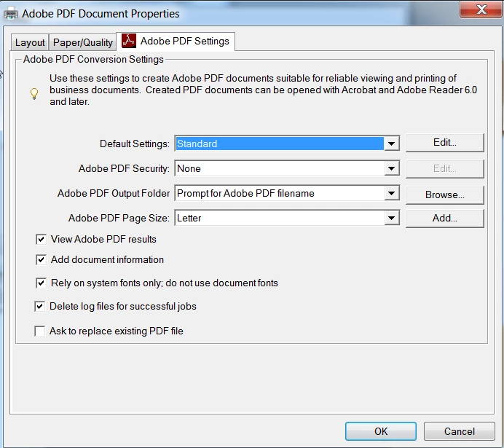Click the Adobe PDF icon on the settings tab
This screenshot has width=504, height=448.
tap(129, 41)
